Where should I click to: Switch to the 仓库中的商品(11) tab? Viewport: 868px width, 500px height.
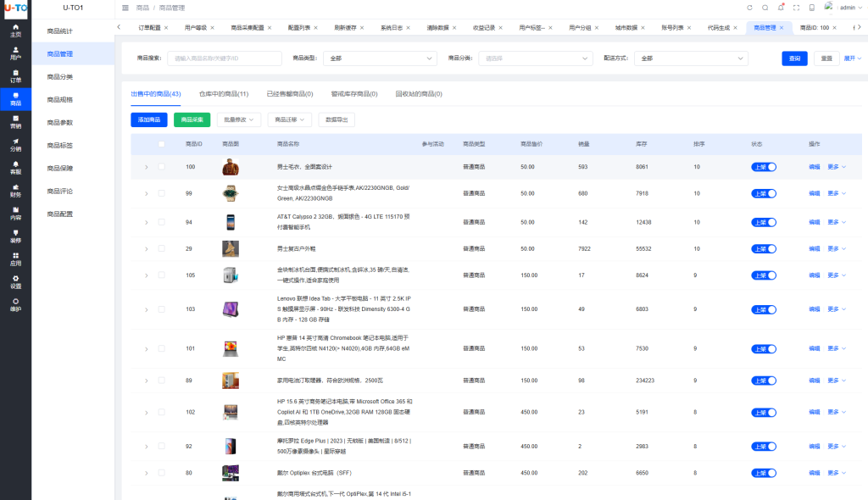[x=224, y=94]
